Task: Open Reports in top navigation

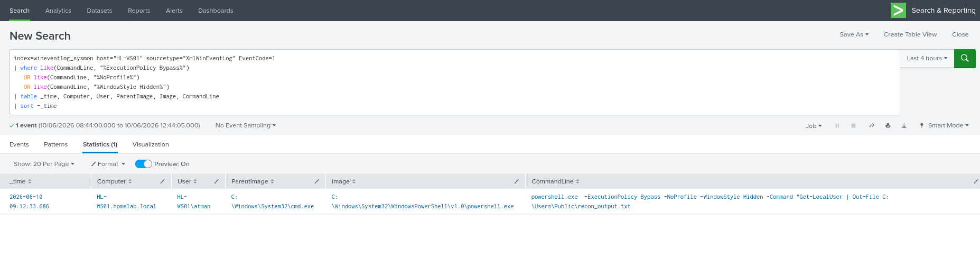Action: click(139, 11)
